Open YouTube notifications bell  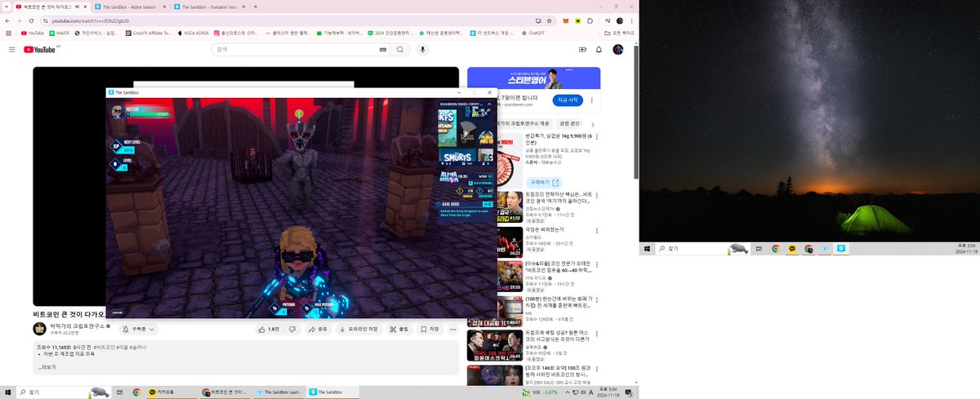(x=599, y=50)
